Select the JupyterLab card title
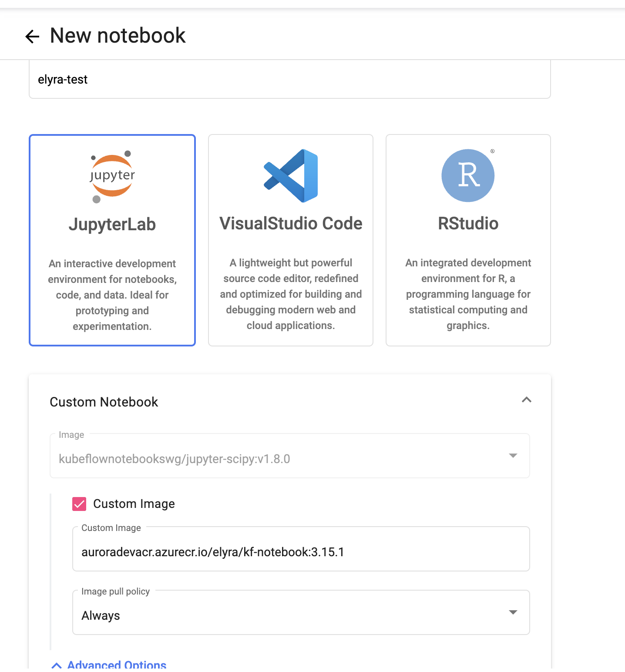 tap(112, 225)
